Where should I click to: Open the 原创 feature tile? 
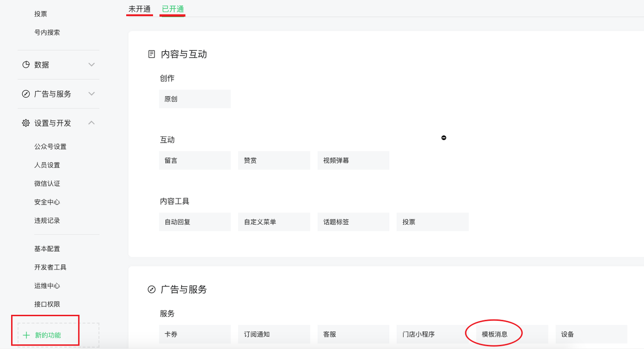(195, 99)
